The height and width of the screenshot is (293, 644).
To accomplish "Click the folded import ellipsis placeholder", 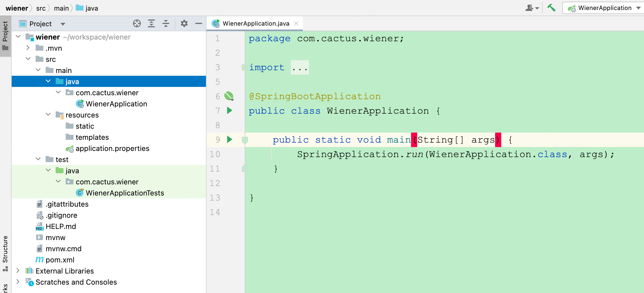I will (x=300, y=67).
